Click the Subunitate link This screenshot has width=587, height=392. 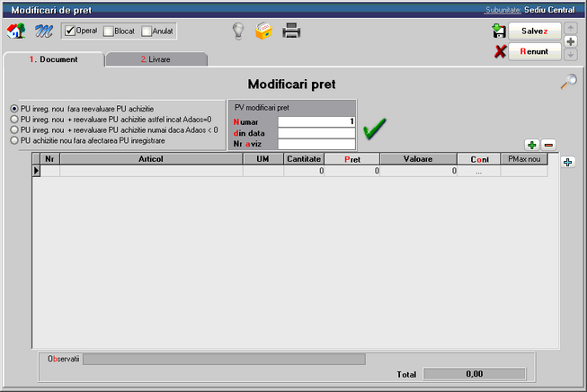pos(503,10)
